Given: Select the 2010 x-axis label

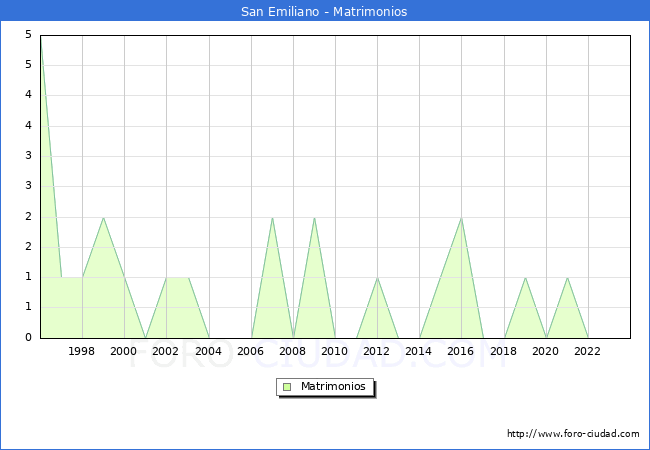Looking at the screenshot, I should [x=335, y=351].
